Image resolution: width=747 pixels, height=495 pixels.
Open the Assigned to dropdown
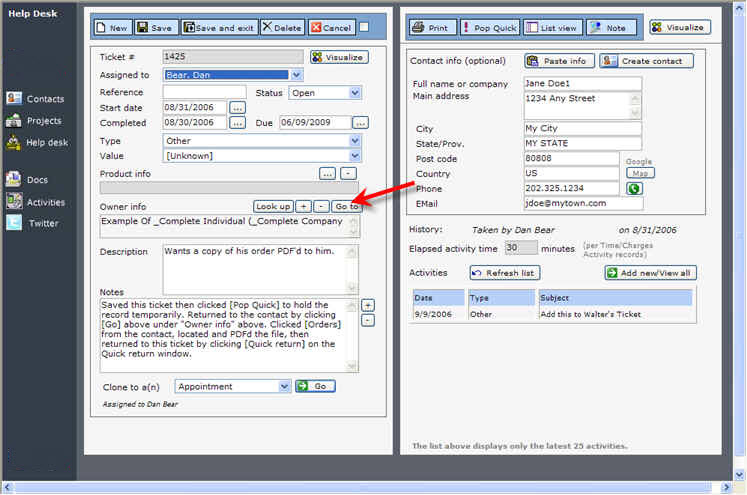(296, 75)
